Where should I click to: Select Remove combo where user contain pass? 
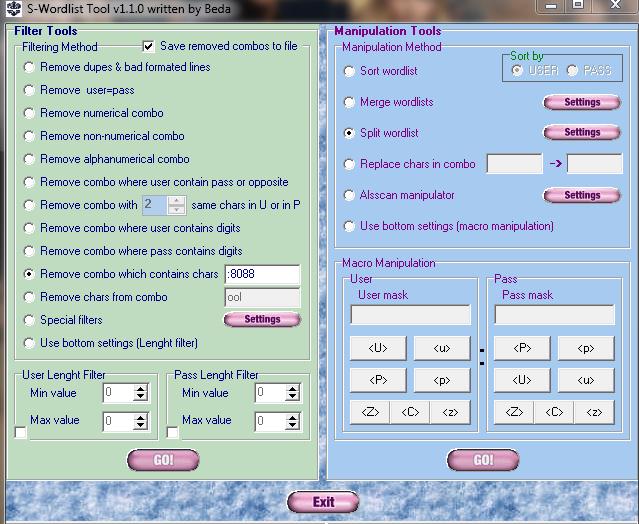[x=29, y=182]
